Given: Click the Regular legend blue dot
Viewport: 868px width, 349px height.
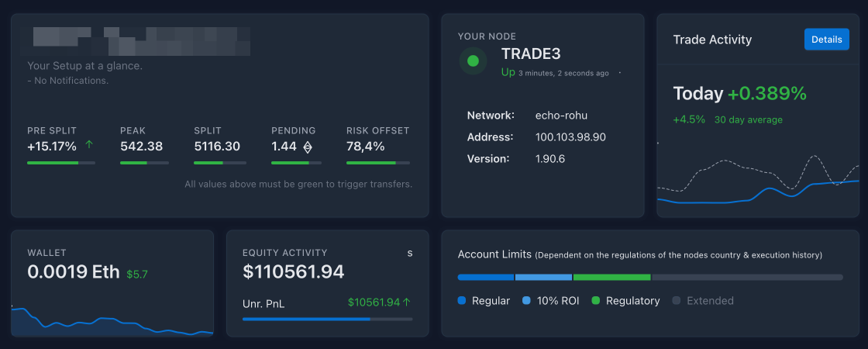Looking at the screenshot, I should click(x=463, y=301).
